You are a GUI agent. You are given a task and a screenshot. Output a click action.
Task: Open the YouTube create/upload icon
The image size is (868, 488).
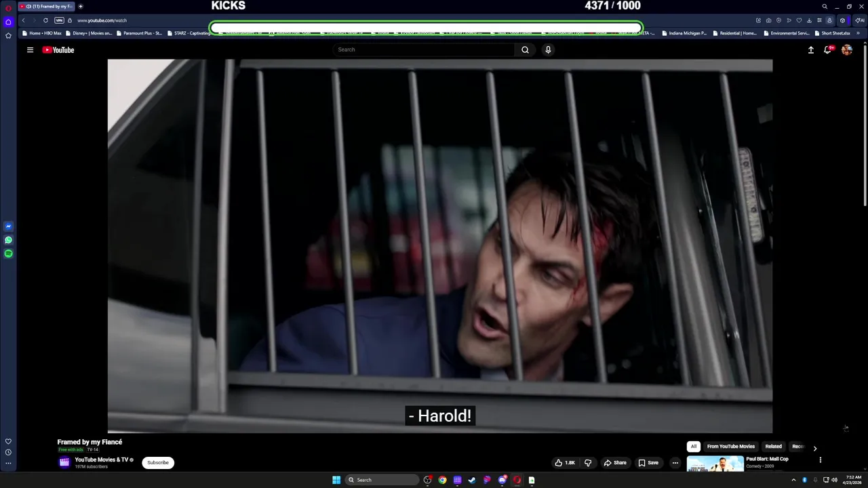[x=810, y=49]
